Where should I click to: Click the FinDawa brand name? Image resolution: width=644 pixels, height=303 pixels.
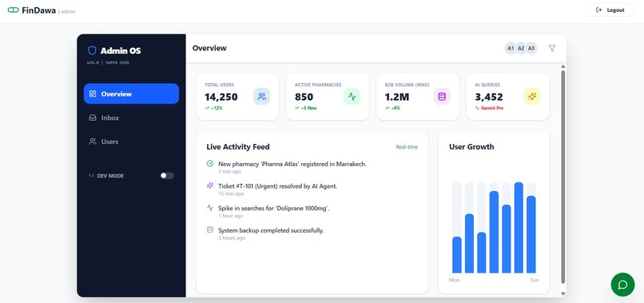point(38,10)
